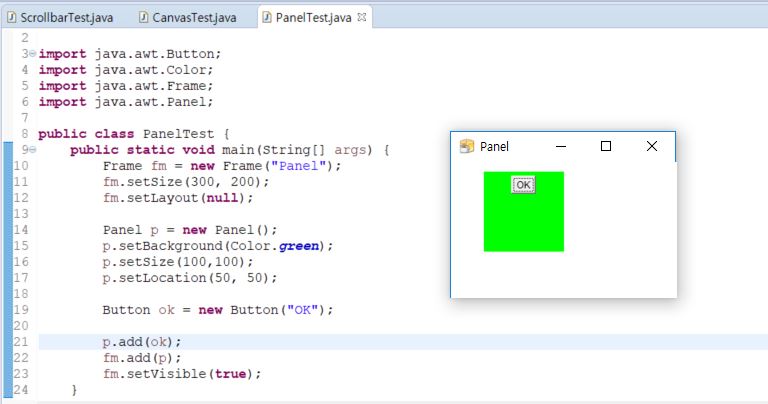Click line number 12 in the gutter
The height and width of the screenshot is (404, 768).
pos(21,197)
